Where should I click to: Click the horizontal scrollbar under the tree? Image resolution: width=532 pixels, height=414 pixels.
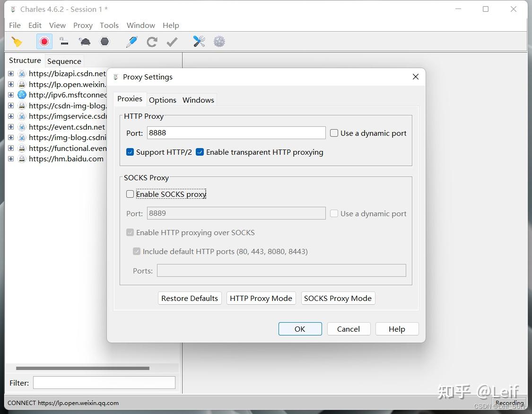click(82, 368)
